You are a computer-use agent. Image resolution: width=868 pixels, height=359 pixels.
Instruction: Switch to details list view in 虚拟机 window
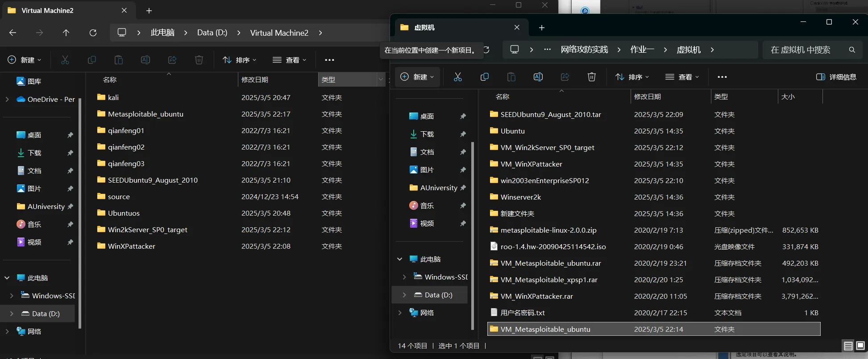(x=848, y=346)
